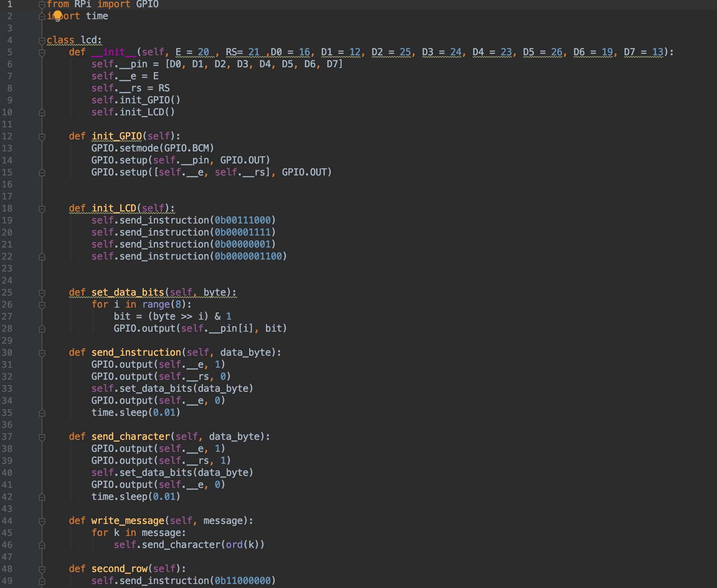Click the 'D7 = 13' parameter

[644, 52]
